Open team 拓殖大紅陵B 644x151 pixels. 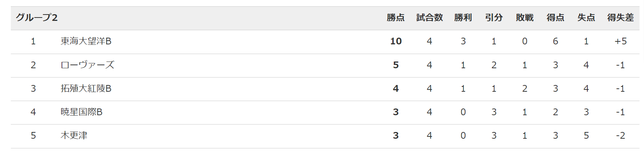[86, 88]
